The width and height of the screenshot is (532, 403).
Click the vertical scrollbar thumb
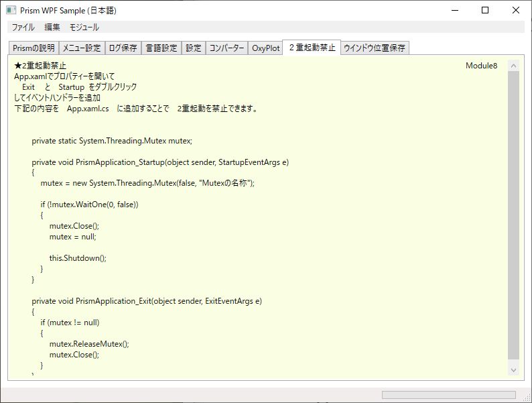[x=513, y=215]
